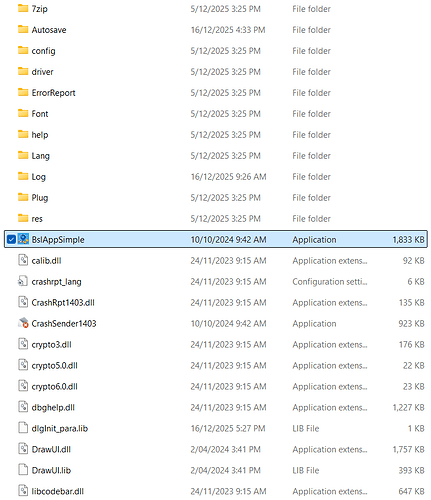431x500 pixels.
Task: Click the libcodebar.dll file icon
Action: point(23,491)
